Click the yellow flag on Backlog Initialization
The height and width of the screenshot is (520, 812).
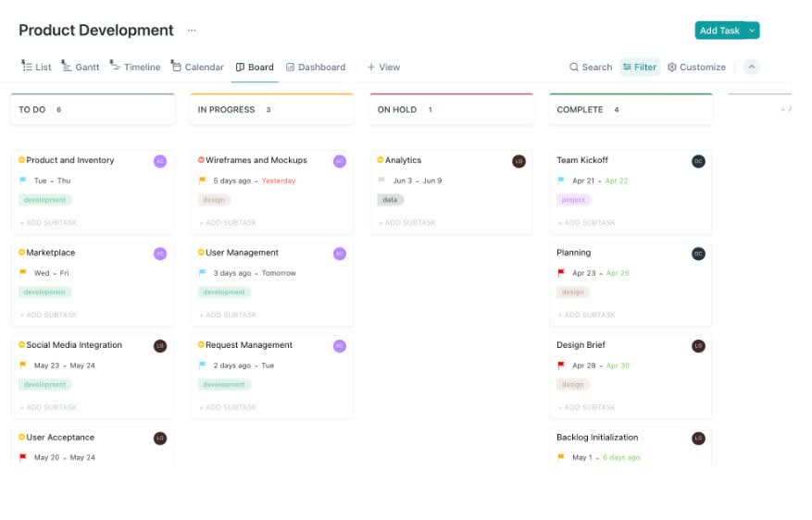point(561,457)
